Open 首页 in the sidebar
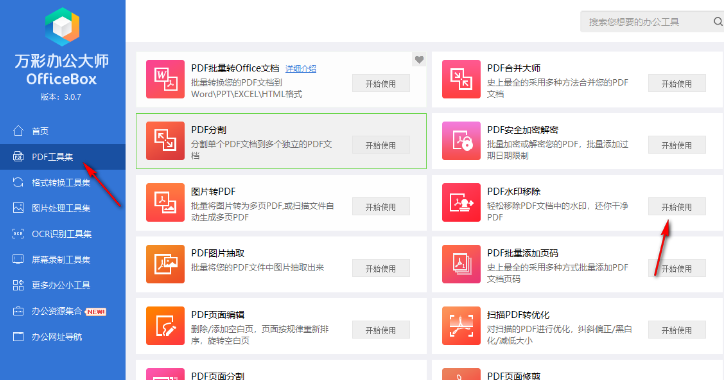 (x=62, y=131)
